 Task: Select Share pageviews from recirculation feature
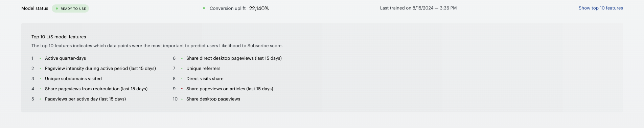(96, 89)
